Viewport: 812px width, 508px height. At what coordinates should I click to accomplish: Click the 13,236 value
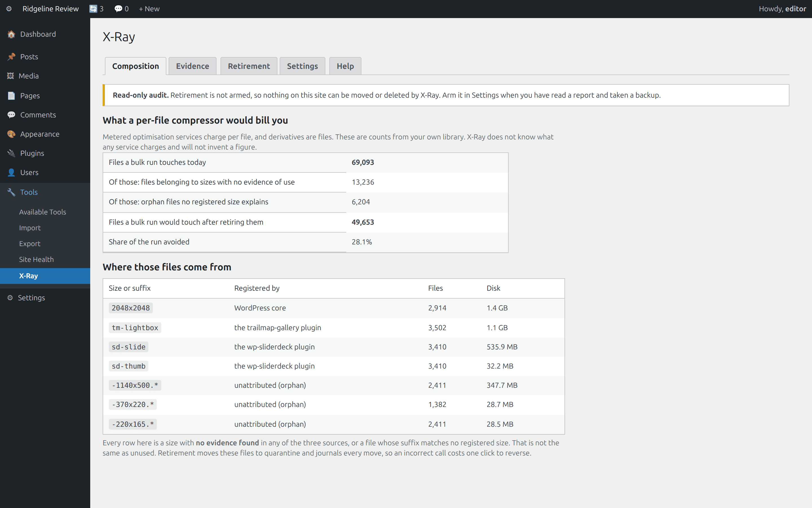363,182
